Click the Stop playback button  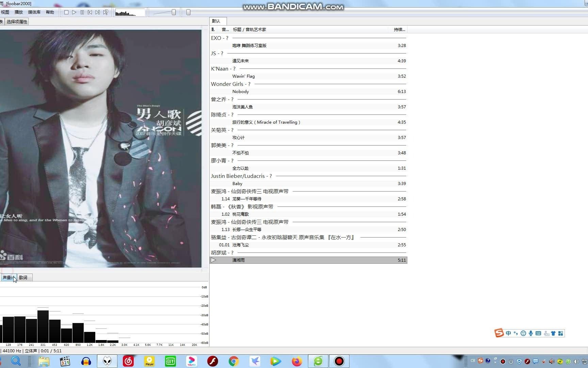pyautogui.click(x=66, y=12)
